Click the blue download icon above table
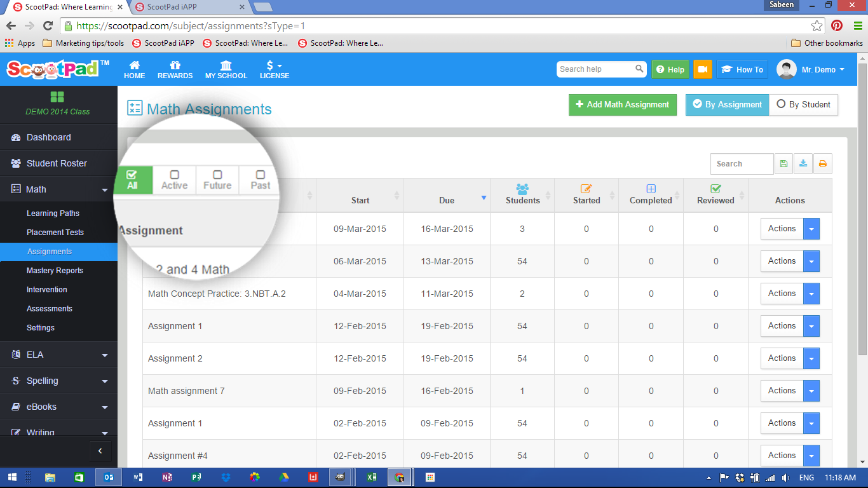The width and height of the screenshot is (868, 488). click(x=803, y=164)
